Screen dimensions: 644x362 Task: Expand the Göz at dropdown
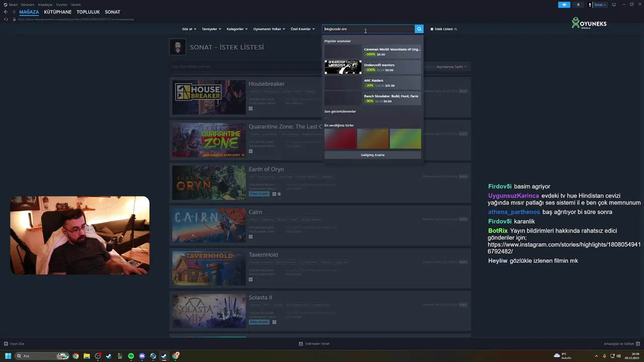click(x=189, y=29)
